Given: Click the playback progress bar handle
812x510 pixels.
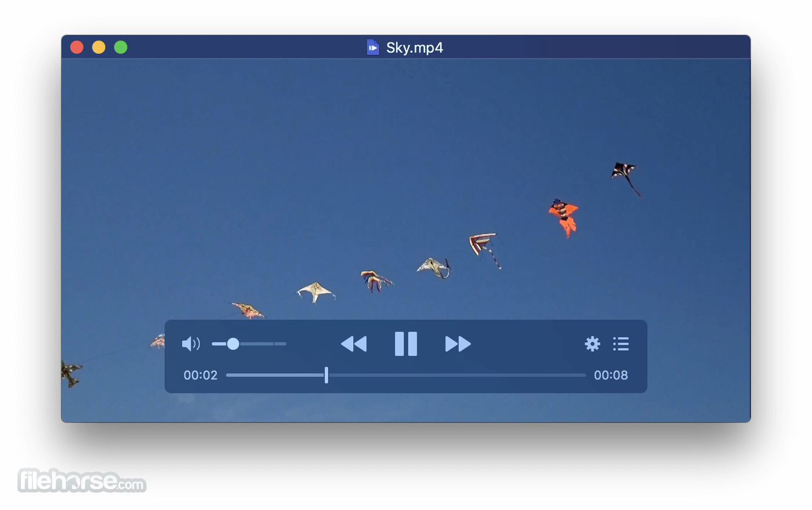Looking at the screenshot, I should (327, 375).
